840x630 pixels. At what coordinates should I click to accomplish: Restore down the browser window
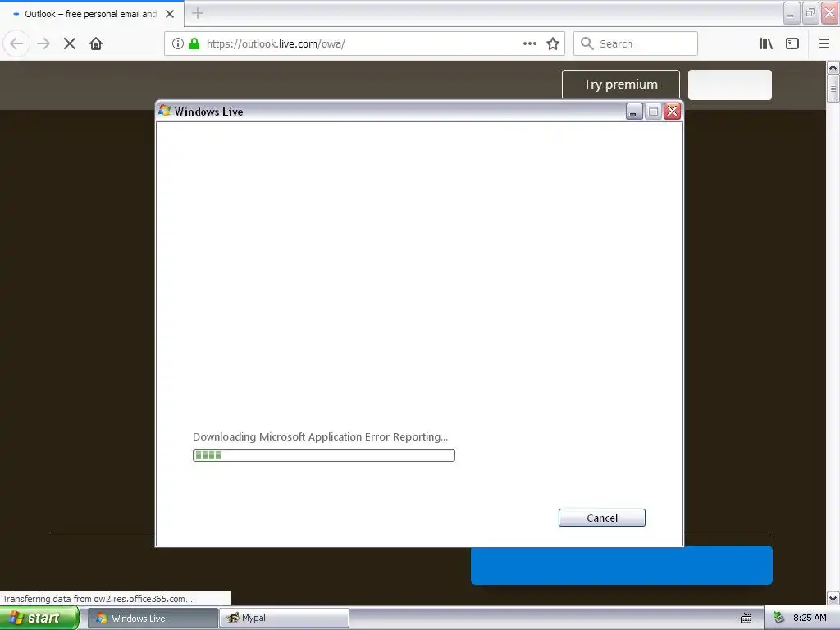point(810,13)
